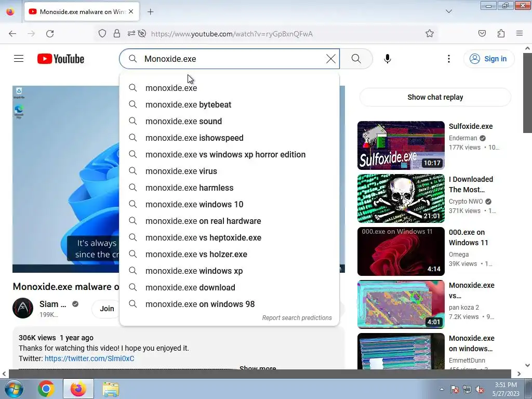Open Action Center flag tray icon
Screen dimensions: 532x399
pyautogui.click(x=454, y=389)
